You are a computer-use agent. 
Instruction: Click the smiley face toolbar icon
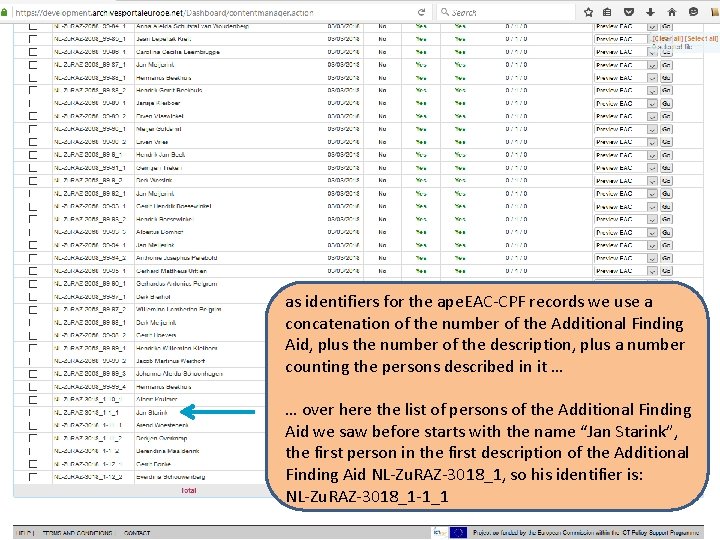(693, 12)
